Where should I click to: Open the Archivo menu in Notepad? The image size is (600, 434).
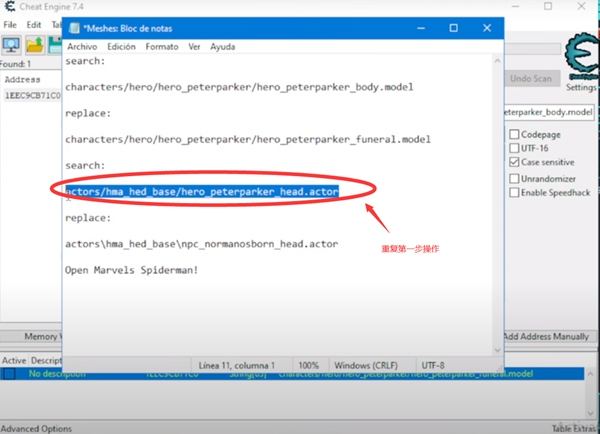(x=82, y=47)
